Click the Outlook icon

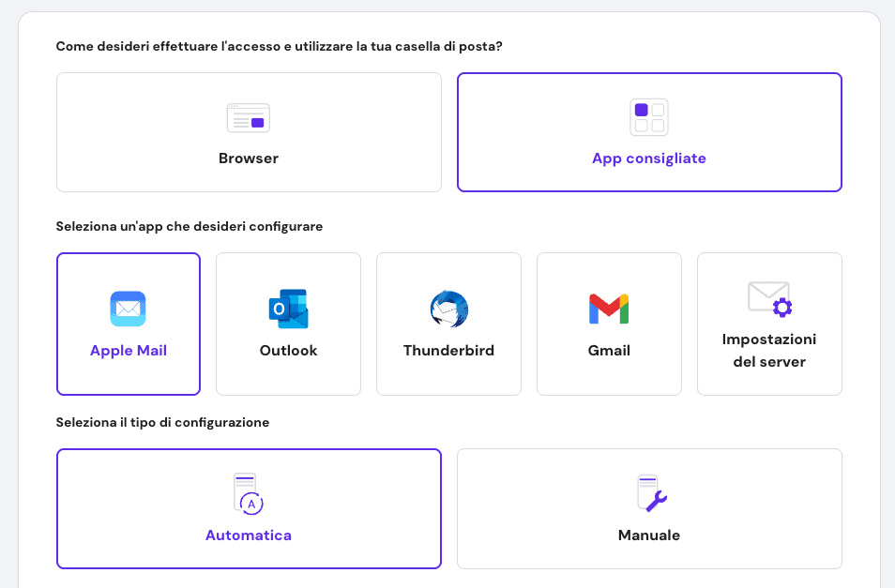pos(288,309)
